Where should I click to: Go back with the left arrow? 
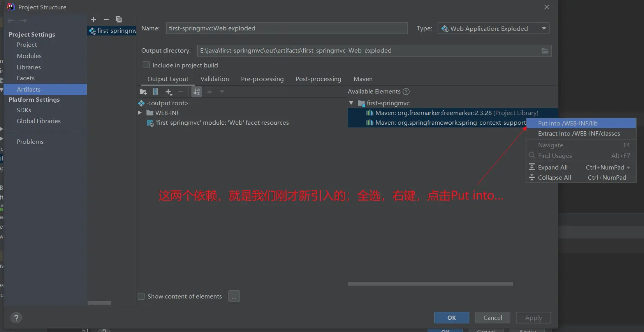click(x=11, y=21)
